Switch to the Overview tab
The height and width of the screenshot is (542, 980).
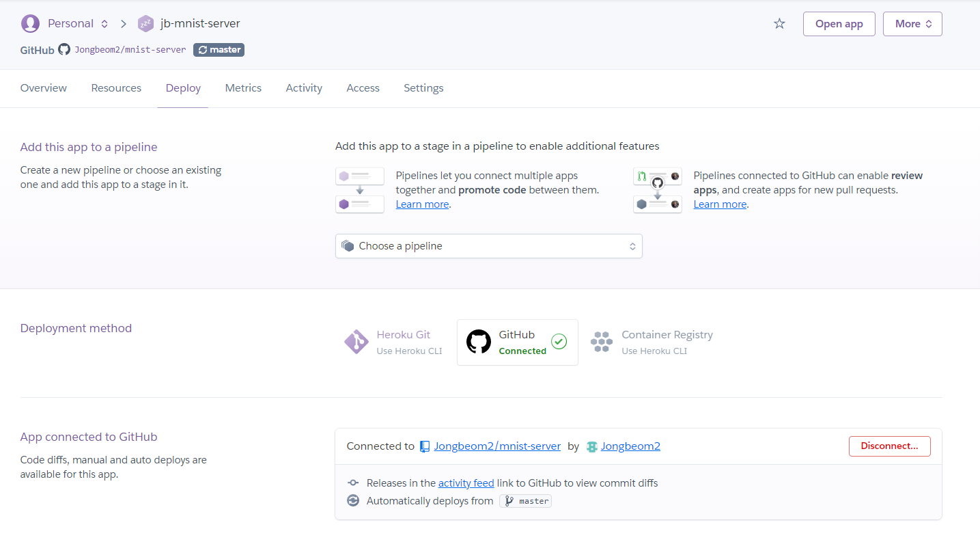[44, 88]
